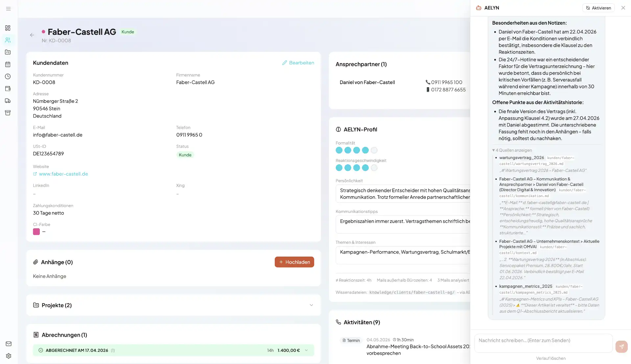Expand the Projekte (2) section chevron
The width and height of the screenshot is (631, 364).
311,305
